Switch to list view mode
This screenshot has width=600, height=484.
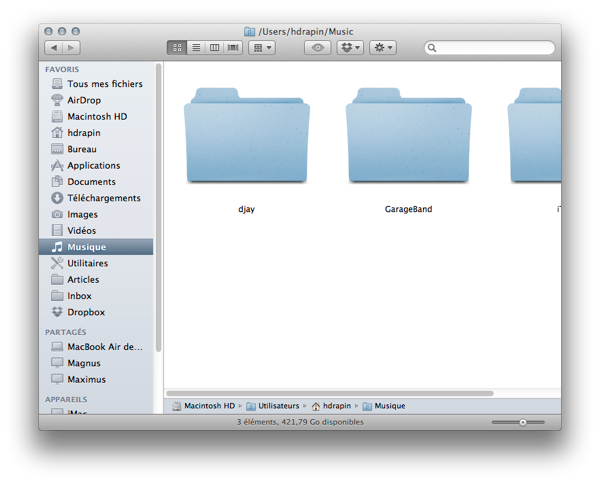[196, 47]
